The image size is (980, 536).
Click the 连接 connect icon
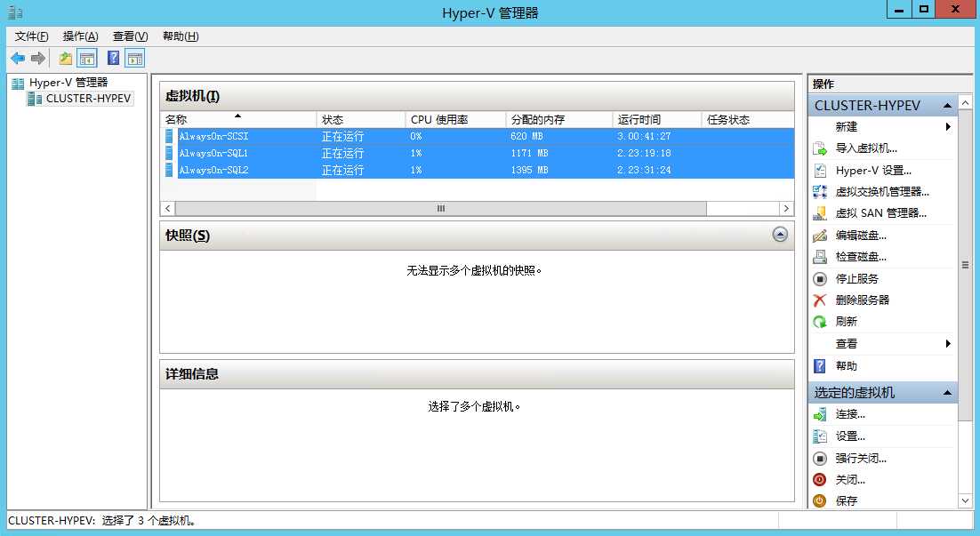click(x=819, y=415)
